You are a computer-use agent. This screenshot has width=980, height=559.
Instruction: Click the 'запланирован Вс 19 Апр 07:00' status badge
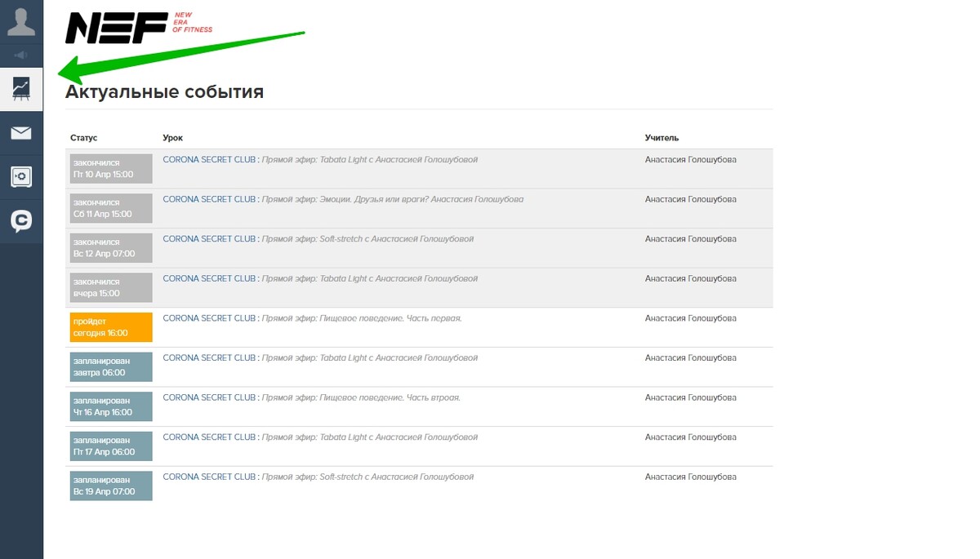(x=111, y=485)
